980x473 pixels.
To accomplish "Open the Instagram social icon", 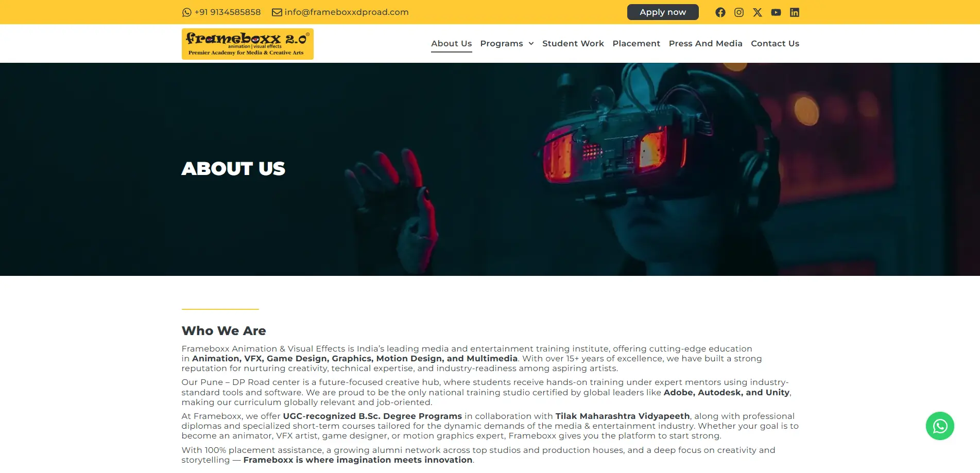I will click(x=738, y=12).
